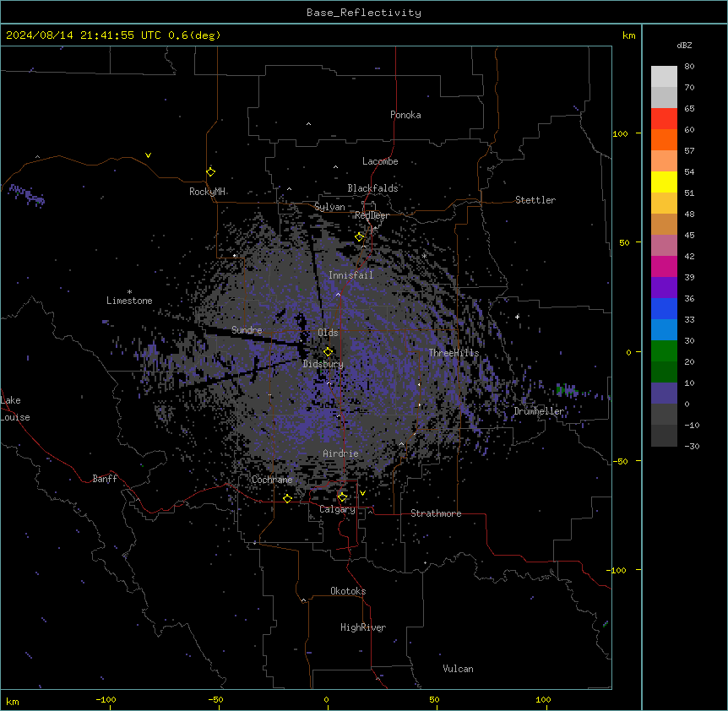Viewport: 728px width, 711px height.
Task: Click the RockyMH label
Action: 207,192
